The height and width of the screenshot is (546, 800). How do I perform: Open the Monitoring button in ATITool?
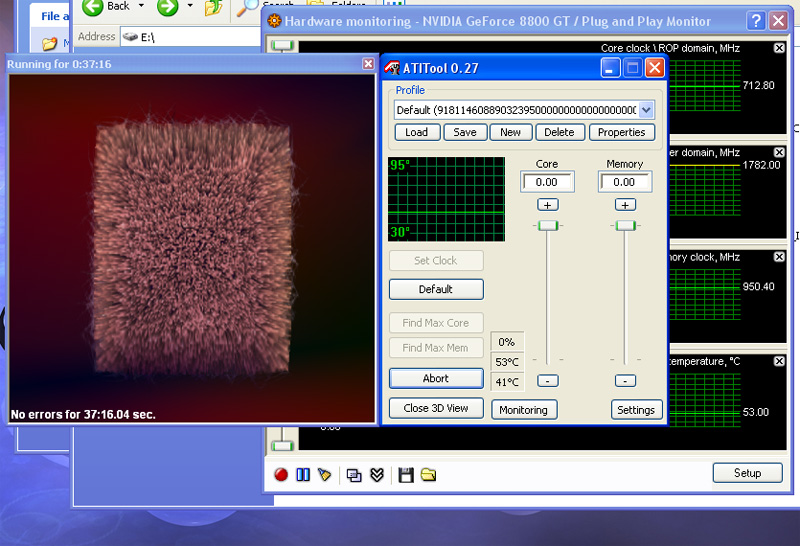click(x=524, y=410)
